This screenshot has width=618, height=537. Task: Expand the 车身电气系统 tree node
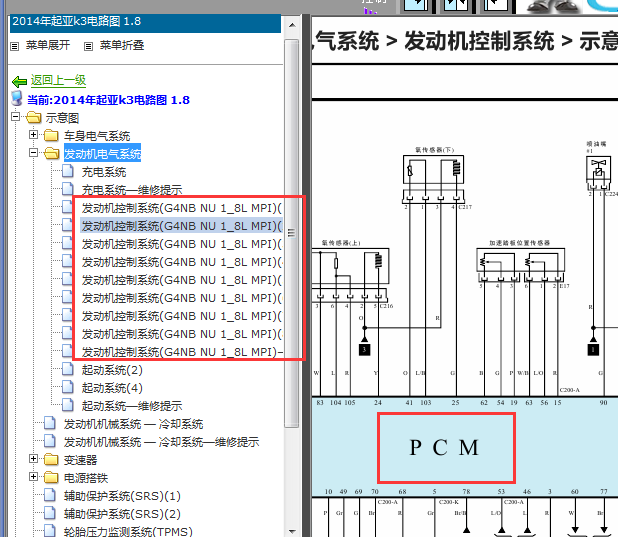tap(34, 135)
